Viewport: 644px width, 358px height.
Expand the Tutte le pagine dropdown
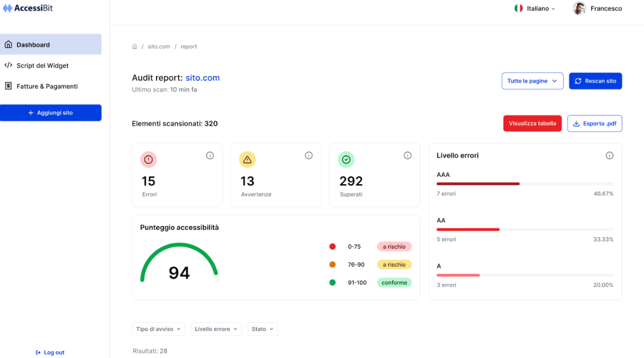point(532,81)
